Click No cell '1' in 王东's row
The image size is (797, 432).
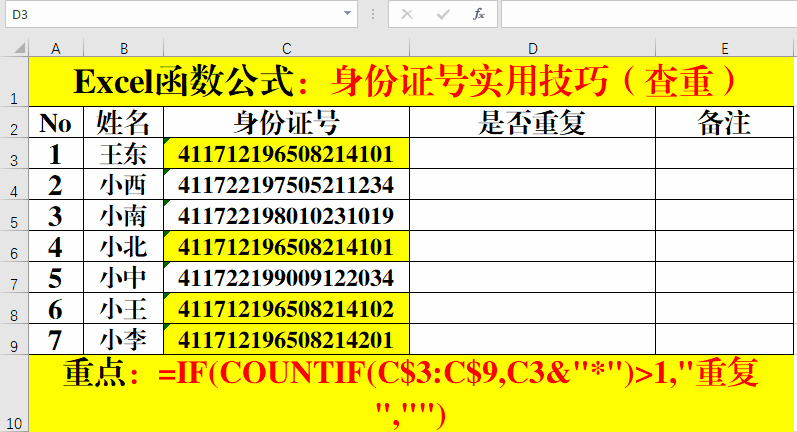(56, 153)
